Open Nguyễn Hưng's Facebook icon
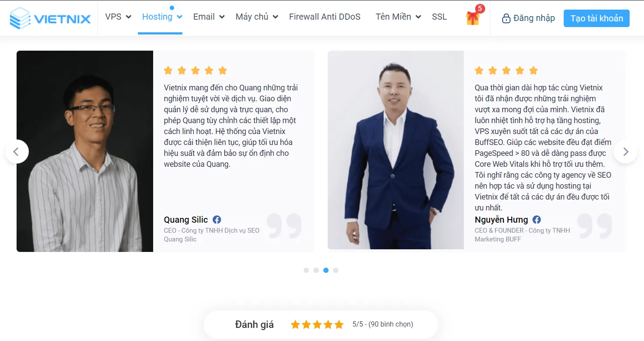Screen dimensions: 644x341 (x=537, y=220)
